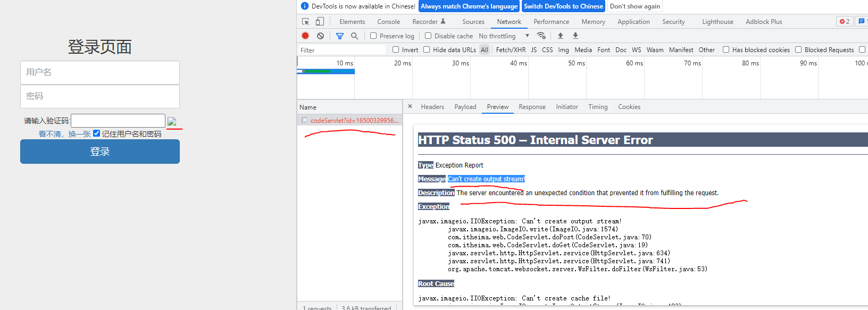Image resolution: width=868 pixels, height=310 pixels.
Task: Filter requests by WS type
Action: pos(636,50)
